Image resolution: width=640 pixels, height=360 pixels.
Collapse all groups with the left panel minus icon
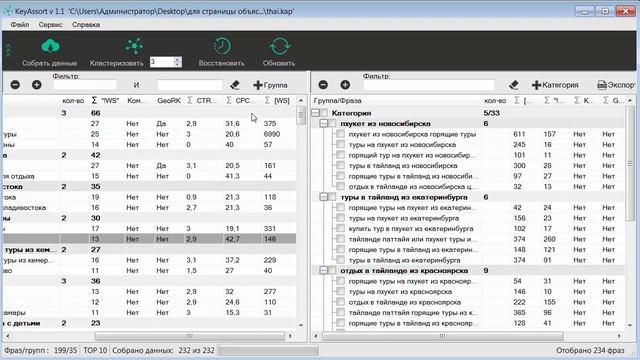pos(15,85)
